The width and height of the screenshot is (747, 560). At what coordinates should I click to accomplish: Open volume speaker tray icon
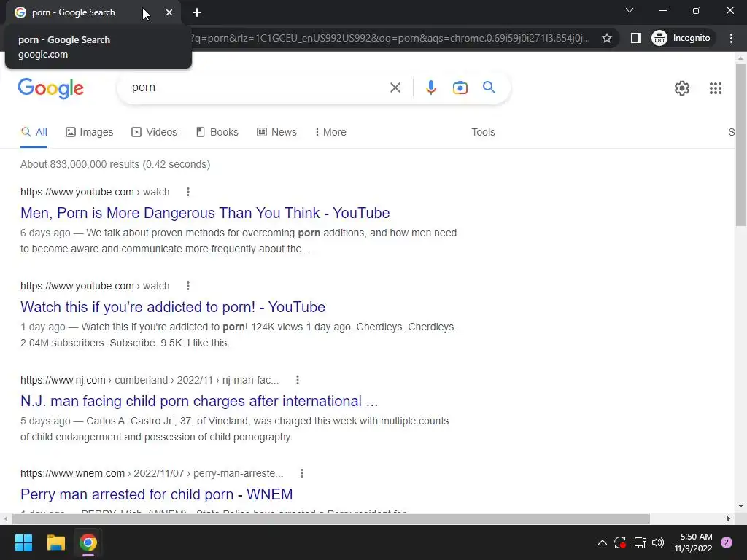[658, 542]
